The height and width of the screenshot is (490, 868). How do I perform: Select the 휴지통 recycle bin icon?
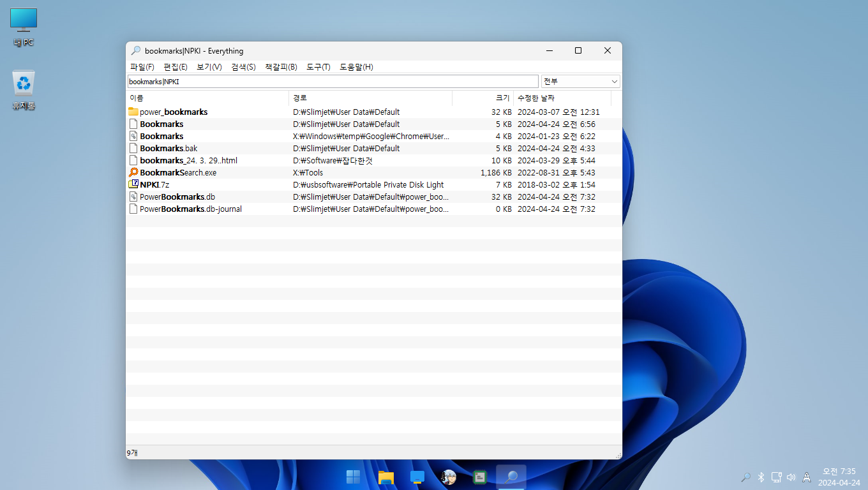(x=24, y=90)
